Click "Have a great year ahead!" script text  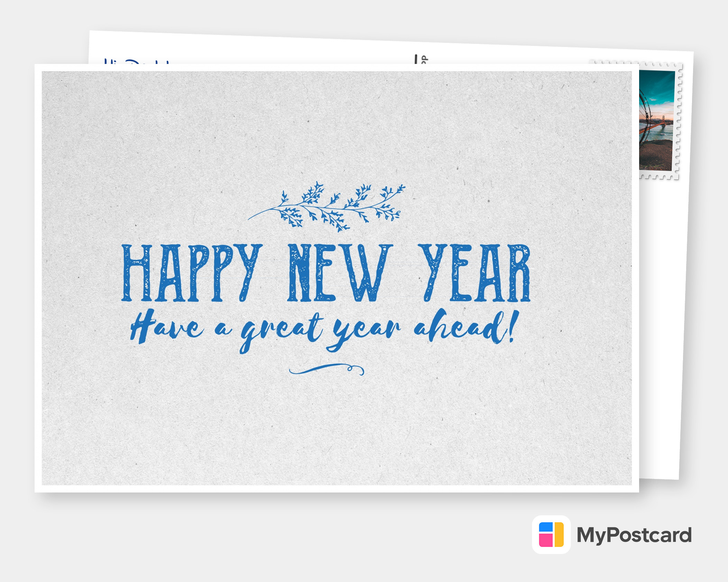(324, 331)
